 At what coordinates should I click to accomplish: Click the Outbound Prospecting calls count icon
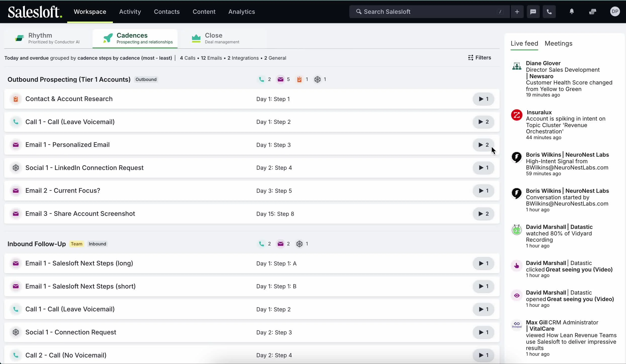(261, 79)
